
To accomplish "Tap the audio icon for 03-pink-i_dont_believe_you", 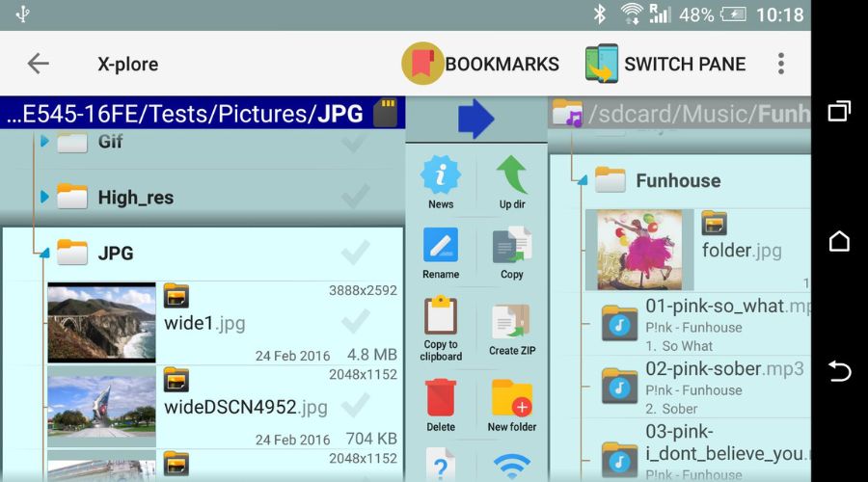I will point(619,461).
